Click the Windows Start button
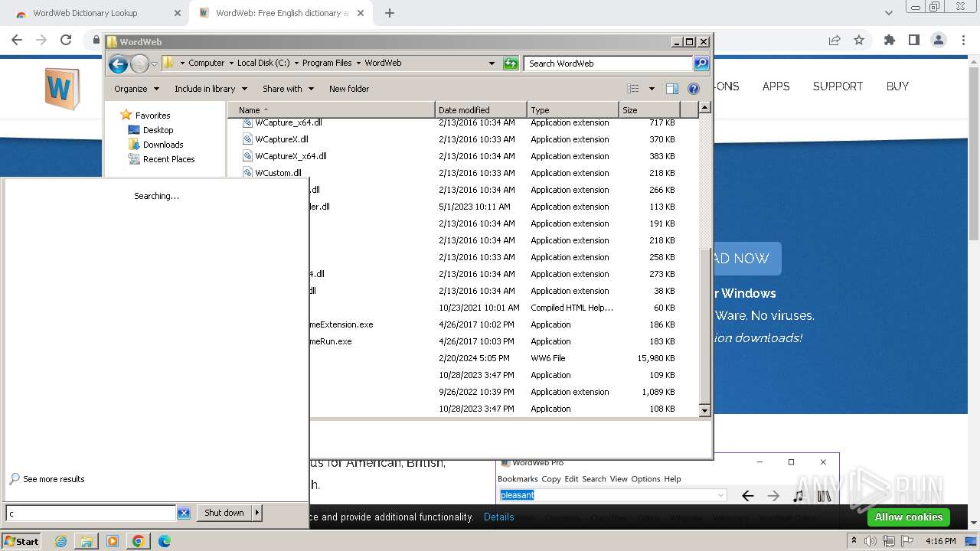The image size is (980, 551). point(21,541)
